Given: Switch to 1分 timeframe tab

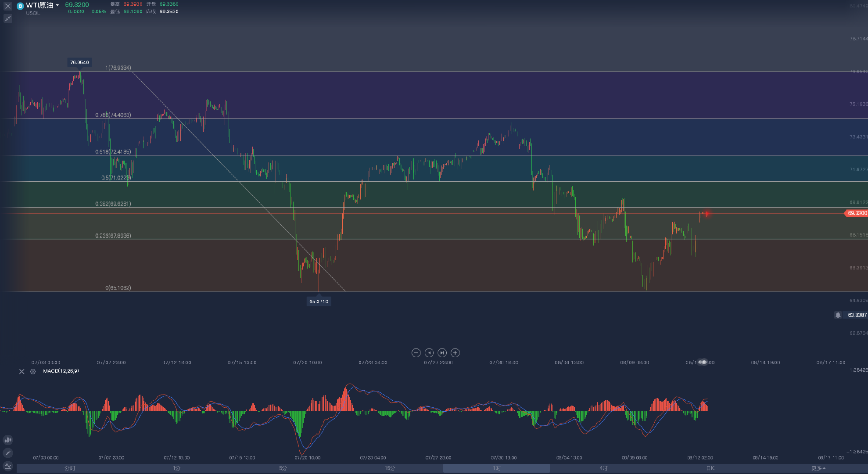Looking at the screenshot, I should pos(176,468).
